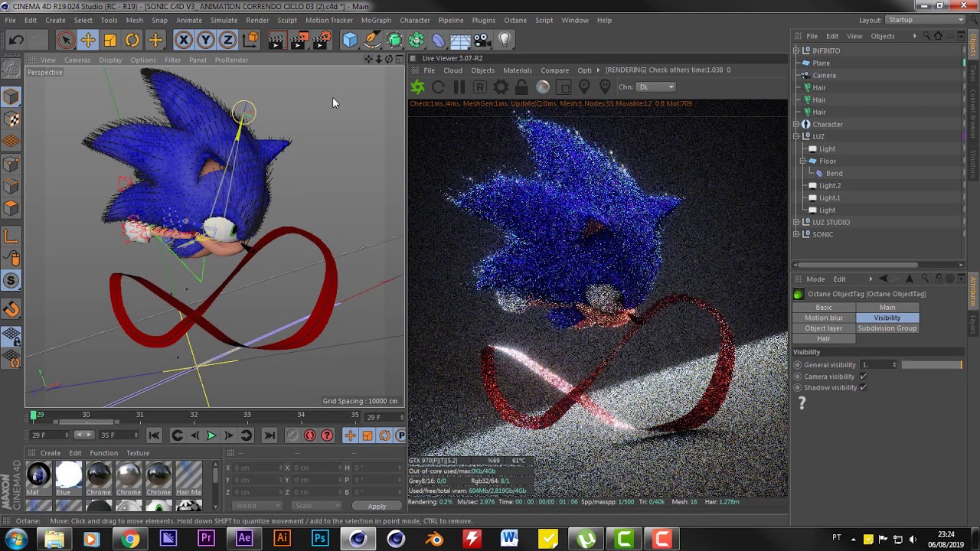Send scene to Octane Live Viewer
Image resolution: width=980 pixels, height=551 pixels.
click(x=417, y=87)
